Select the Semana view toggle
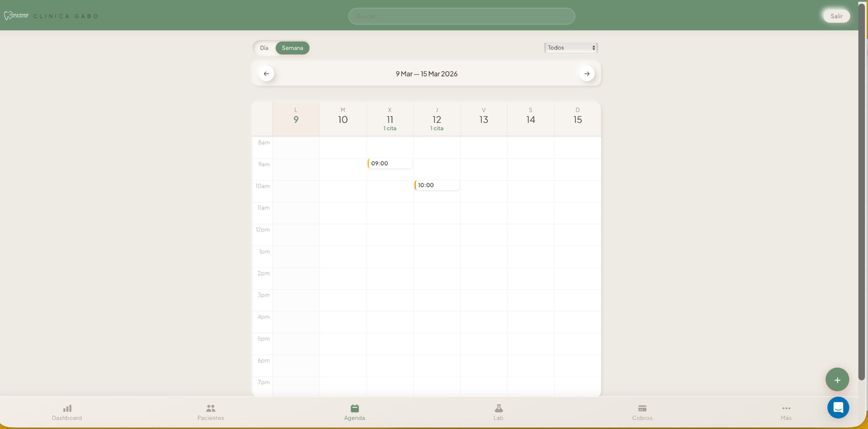 293,48
